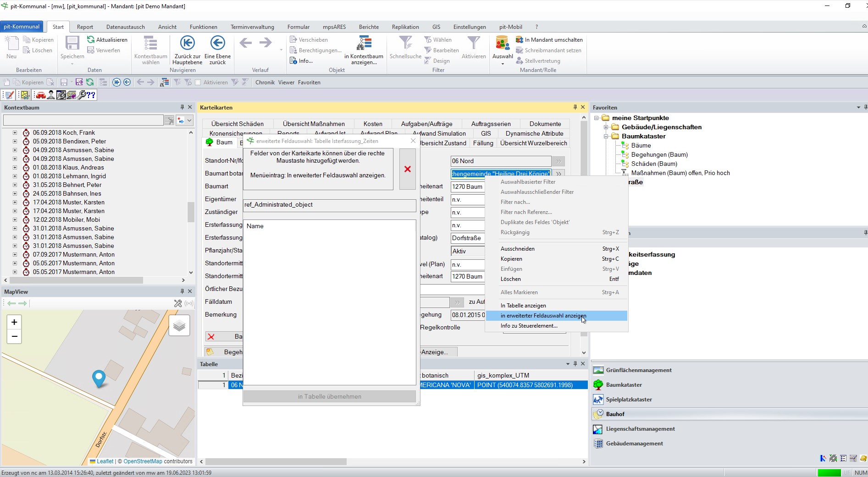
Task: Toggle the Aktivieren checkbox in toolbar
Action: click(198, 82)
